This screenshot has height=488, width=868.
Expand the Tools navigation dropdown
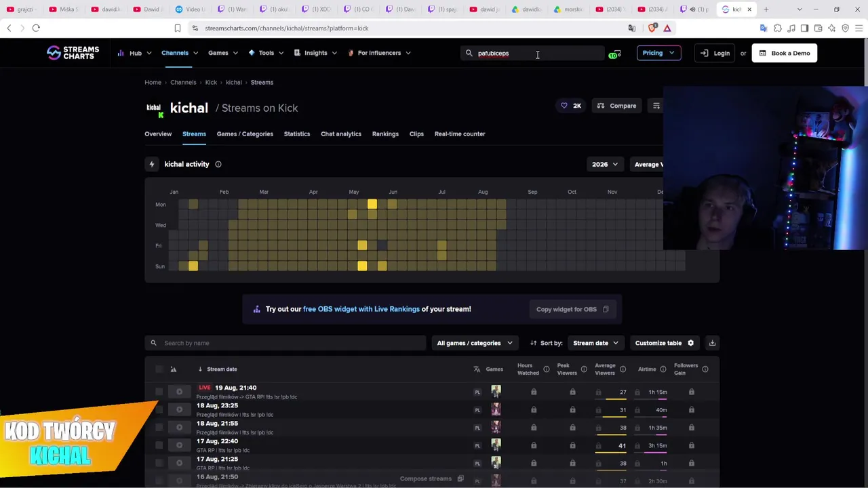pyautogui.click(x=267, y=53)
